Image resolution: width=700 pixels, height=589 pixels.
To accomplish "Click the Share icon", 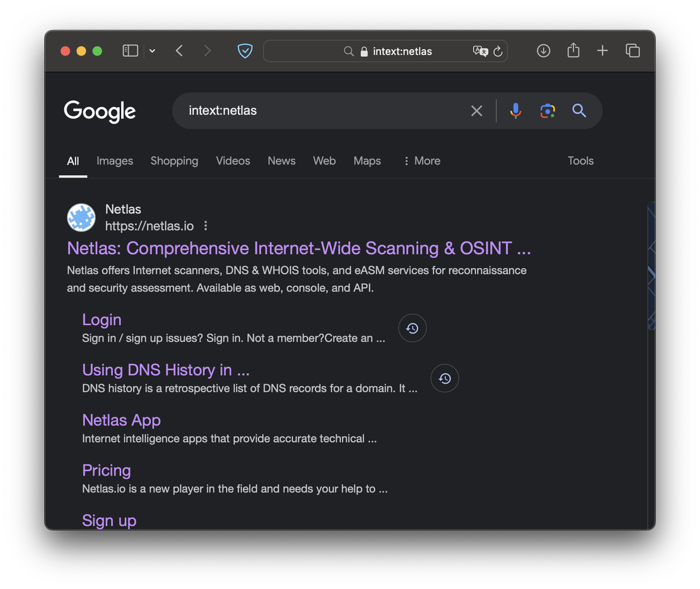I will [573, 50].
